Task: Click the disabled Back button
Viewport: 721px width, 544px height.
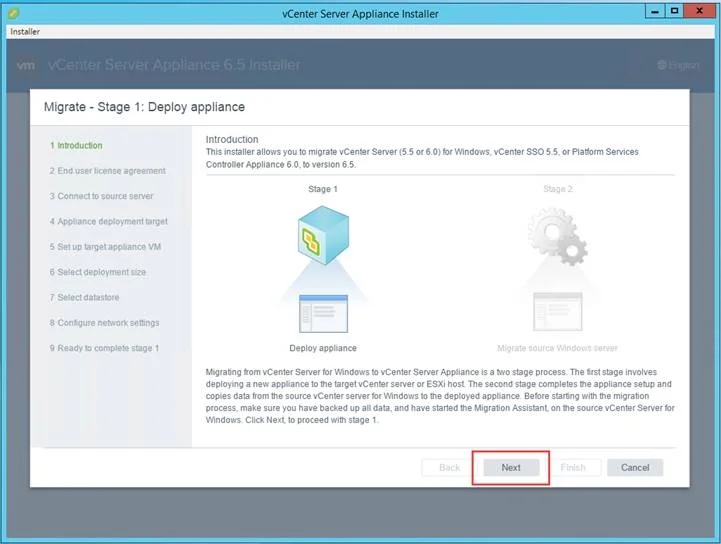Action: click(x=449, y=467)
